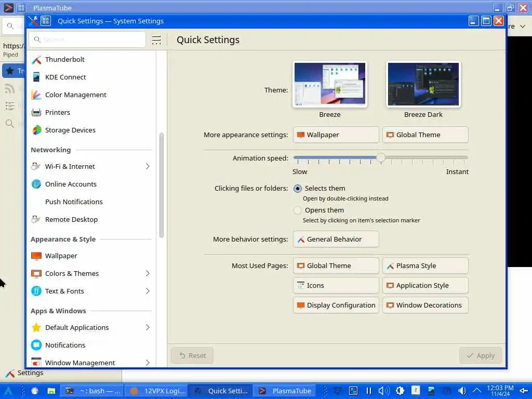The width and height of the screenshot is (532, 399).
Task: Click the Apply button
Action: click(x=481, y=355)
